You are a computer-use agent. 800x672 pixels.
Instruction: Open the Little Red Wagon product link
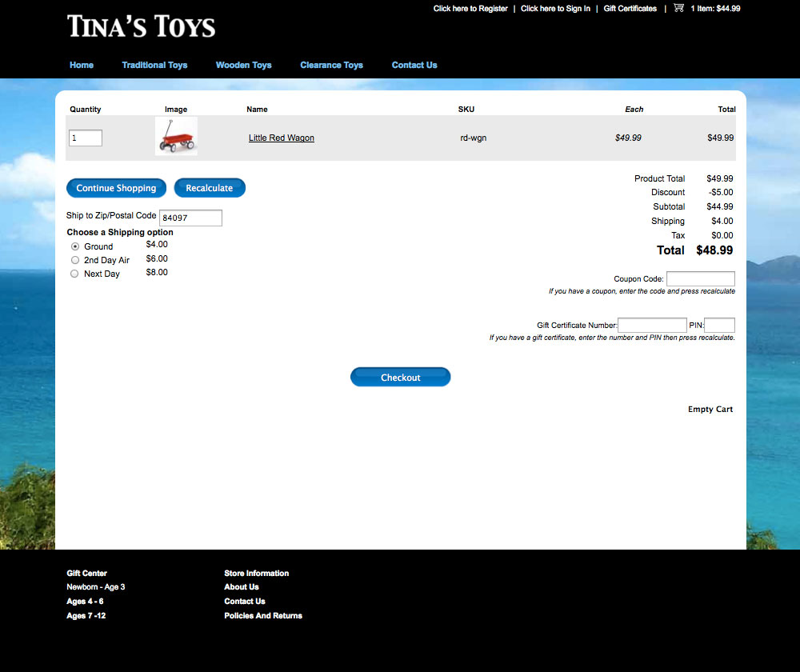(x=282, y=138)
